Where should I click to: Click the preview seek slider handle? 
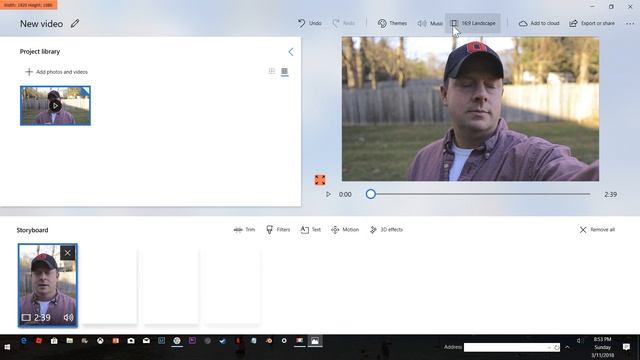(x=371, y=194)
